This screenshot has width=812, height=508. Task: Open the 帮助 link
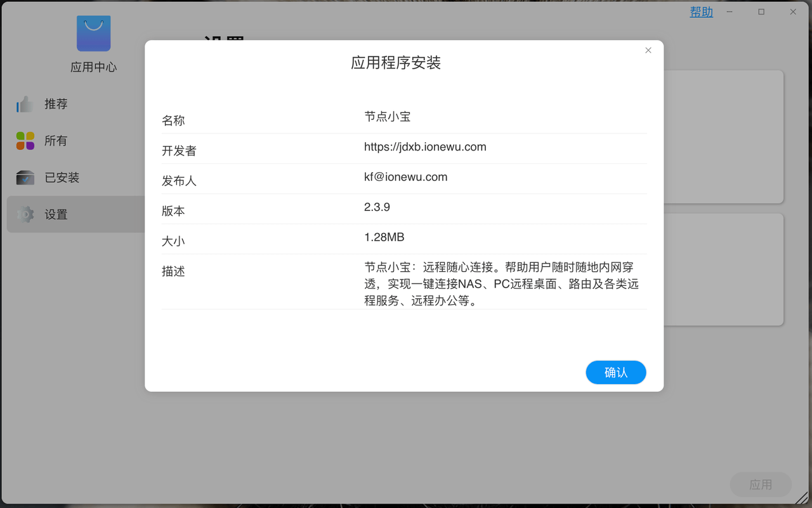click(x=701, y=12)
